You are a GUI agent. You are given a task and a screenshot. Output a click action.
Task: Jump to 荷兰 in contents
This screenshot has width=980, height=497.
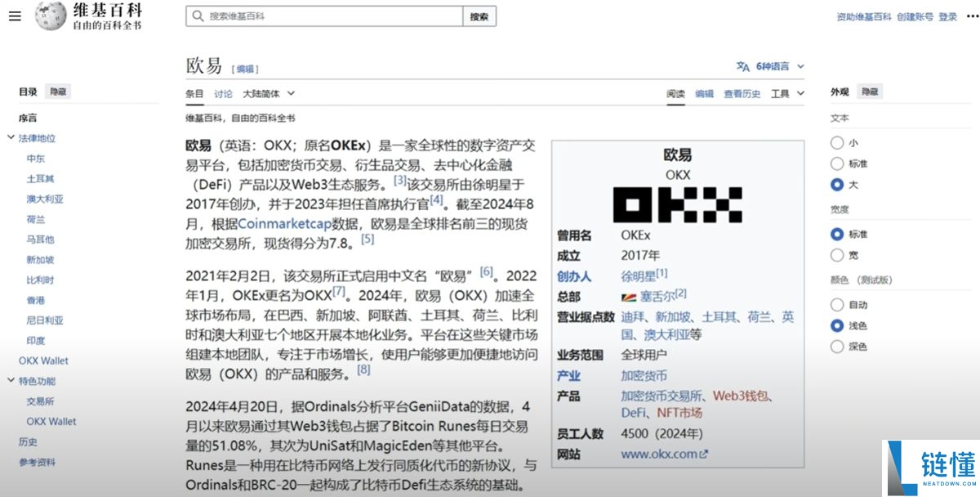pos(35,220)
